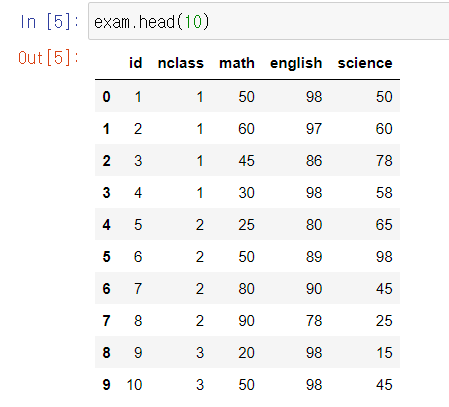Select bold row index label 5
The image size is (449, 407).
coord(106,257)
